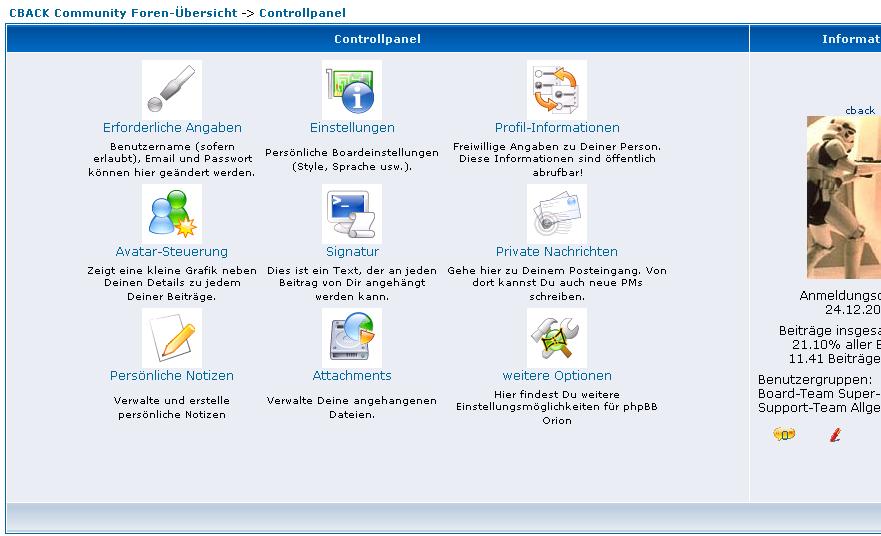Click the Profil-Informationen icon
This screenshot has width=881, height=536.
(x=557, y=90)
